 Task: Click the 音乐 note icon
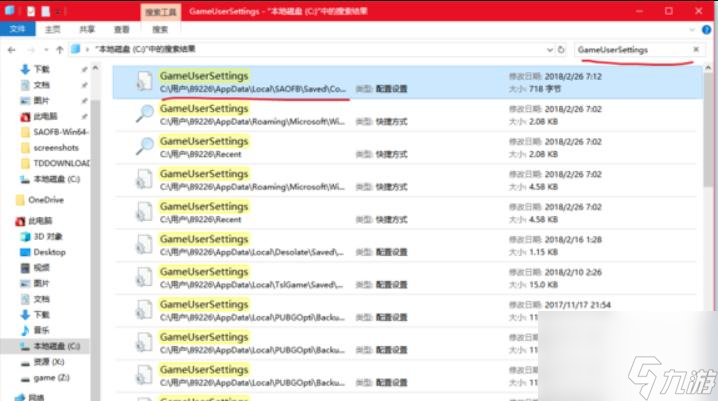pyautogui.click(x=25, y=330)
